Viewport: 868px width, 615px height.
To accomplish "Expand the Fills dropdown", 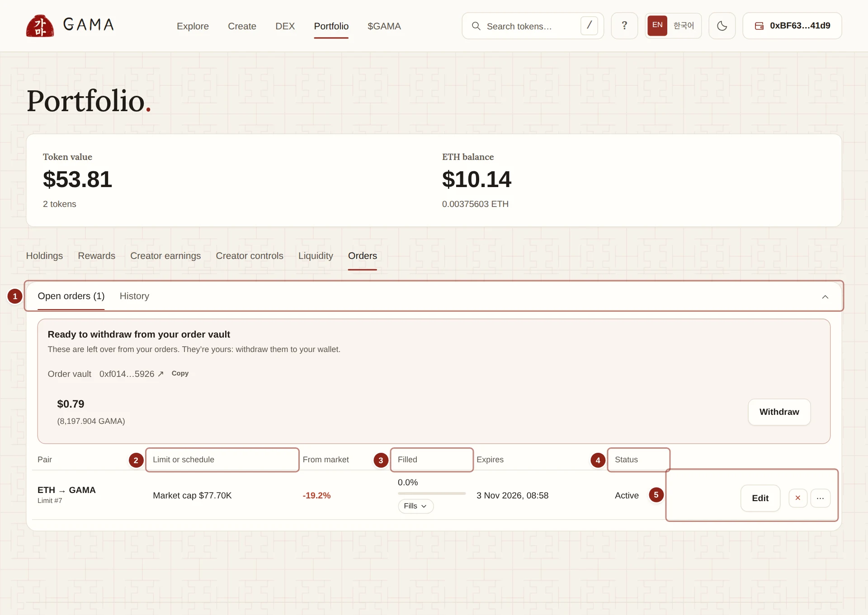I will 415,506.
